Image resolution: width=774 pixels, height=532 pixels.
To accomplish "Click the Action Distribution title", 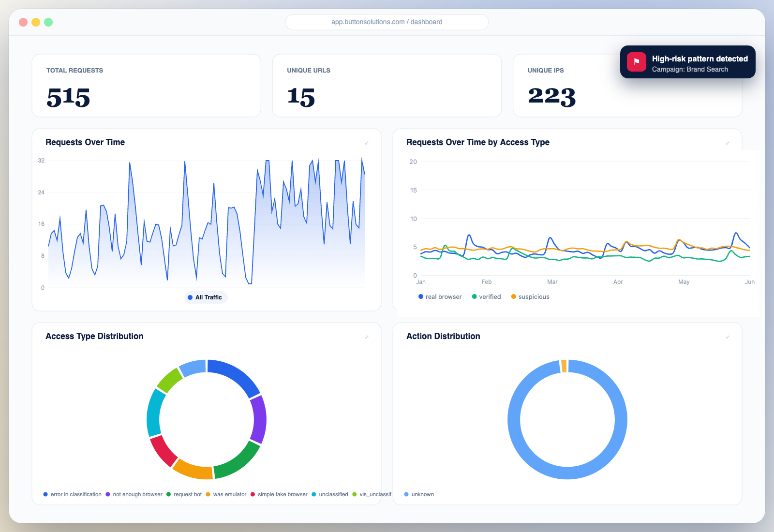I will [x=443, y=336].
